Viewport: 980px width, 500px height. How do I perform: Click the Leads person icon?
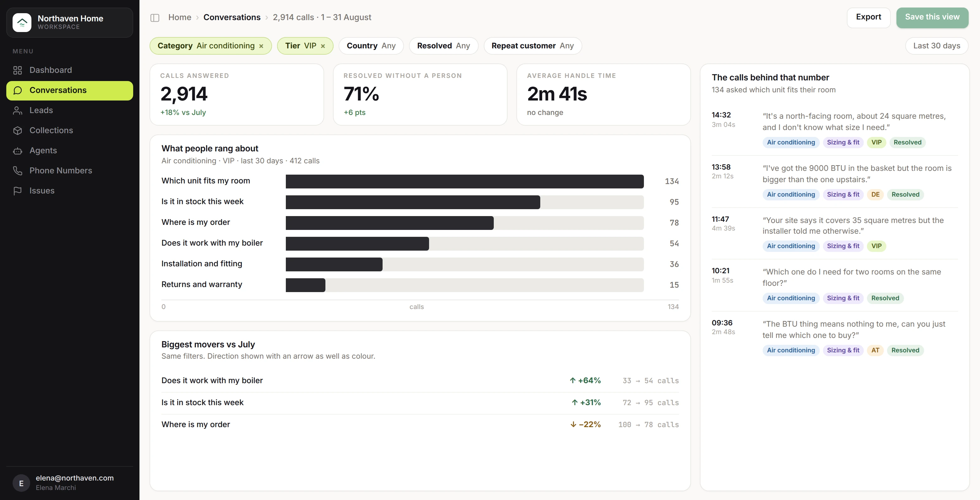point(18,110)
